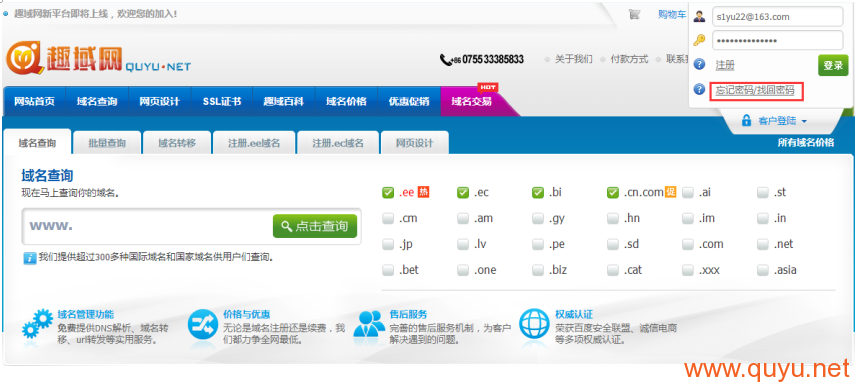The width and height of the screenshot is (860, 387).
Task: Check the .ai domain checkbox
Action: pyautogui.click(x=688, y=192)
